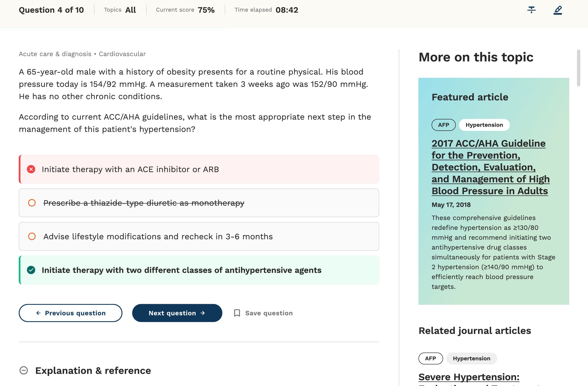Click the bookmark icon beside Save question
Viewport: 588px width, 386px height.
pos(237,313)
